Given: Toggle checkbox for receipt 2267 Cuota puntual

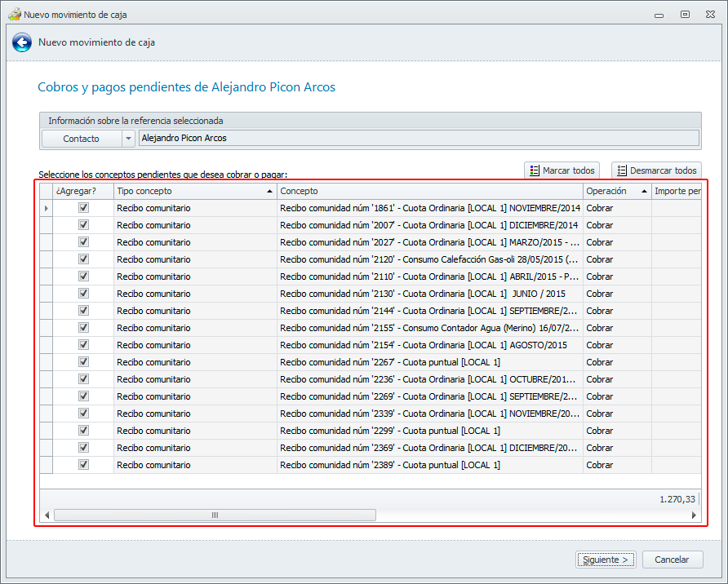Looking at the screenshot, I should click(83, 362).
